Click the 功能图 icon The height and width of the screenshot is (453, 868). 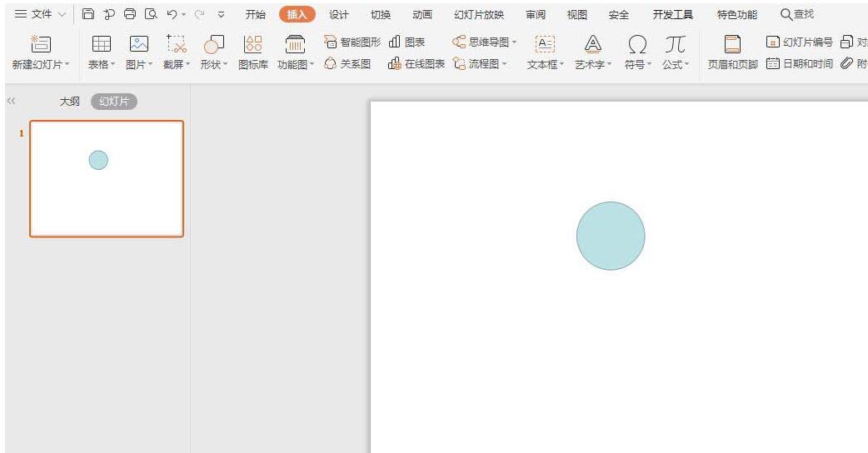[295, 43]
